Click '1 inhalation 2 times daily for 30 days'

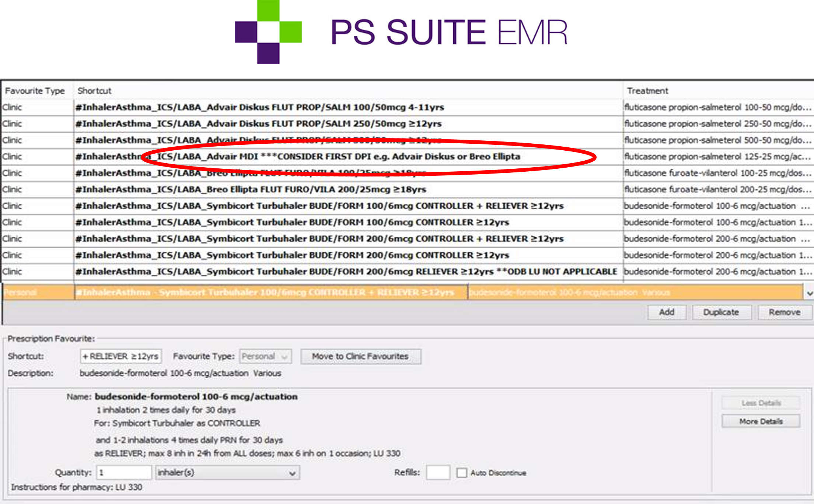click(166, 410)
